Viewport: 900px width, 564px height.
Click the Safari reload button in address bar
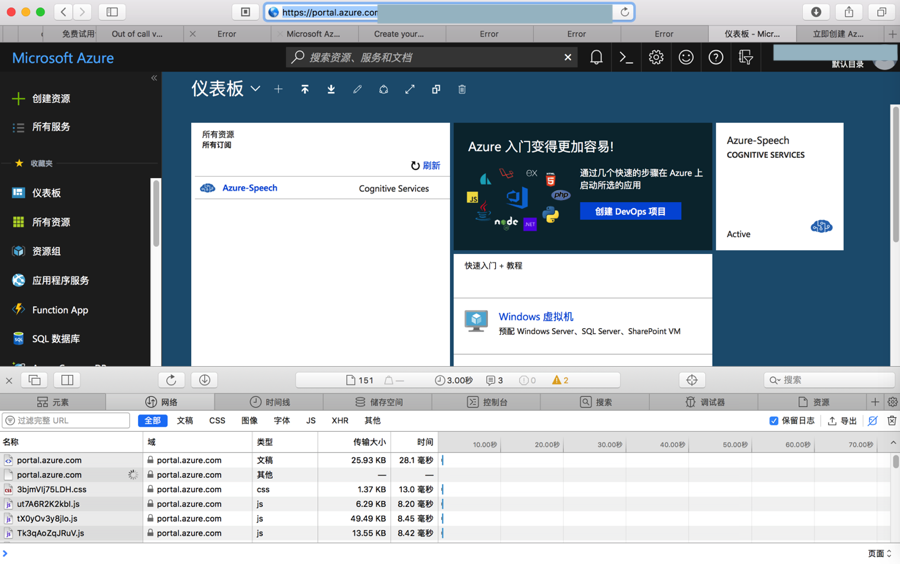coord(624,12)
